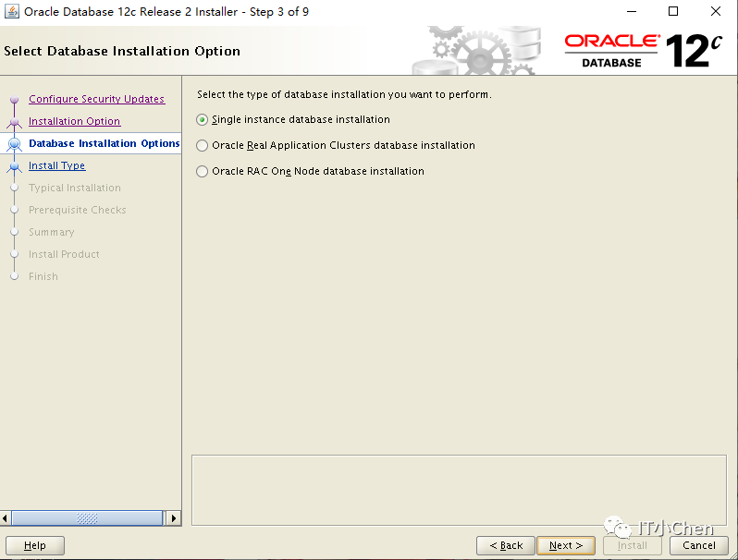The height and width of the screenshot is (560, 738).
Task: Maximize the installer window
Action: coord(673,11)
